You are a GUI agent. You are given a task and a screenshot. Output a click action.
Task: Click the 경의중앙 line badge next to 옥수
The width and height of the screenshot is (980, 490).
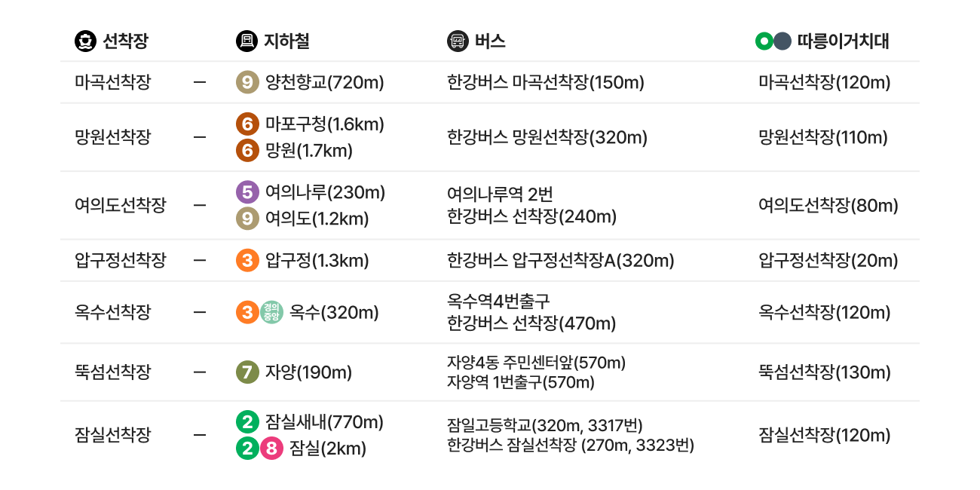[271, 312]
